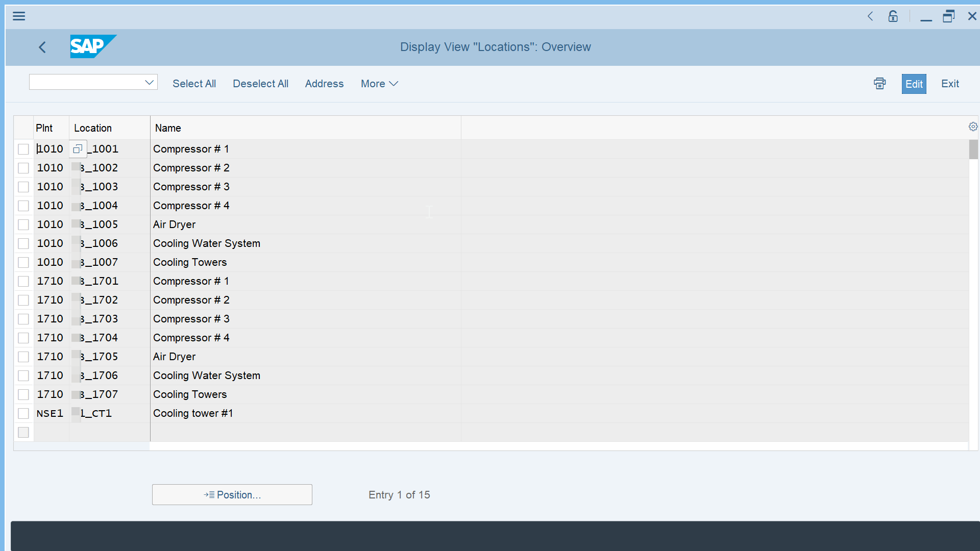Check the row checkbox for Air Dryer in plant 1010
980x551 pixels.
(x=23, y=224)
